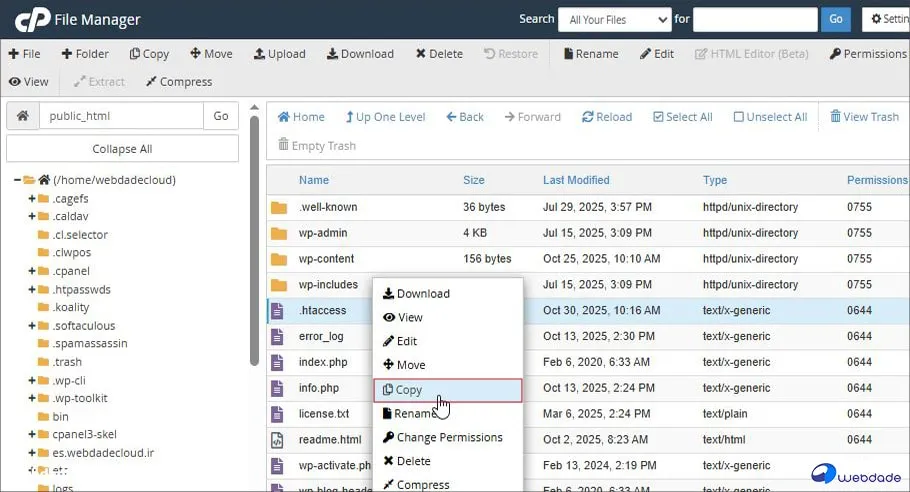Click the Back navigation link
The width and height of the screenshot is (910, 492).
(x=465, y=117)
